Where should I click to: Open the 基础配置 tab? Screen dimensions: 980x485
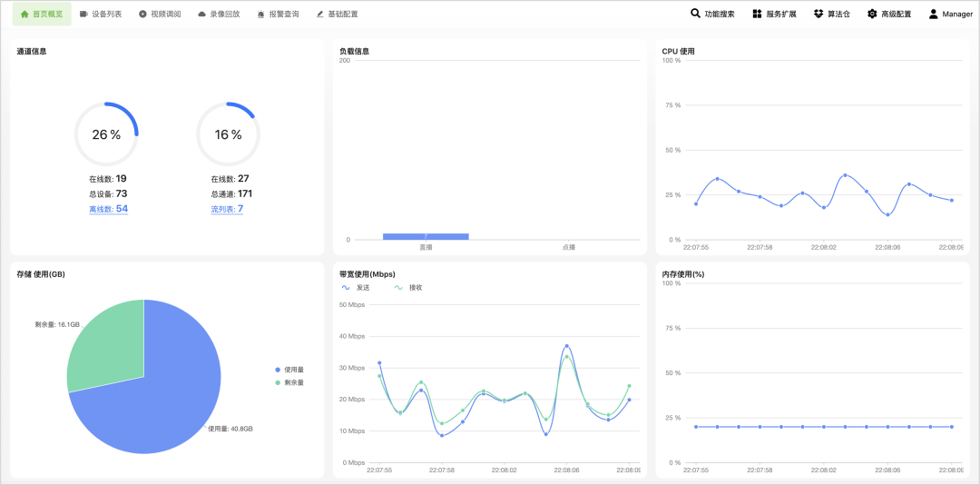click(x=337, y=14)
